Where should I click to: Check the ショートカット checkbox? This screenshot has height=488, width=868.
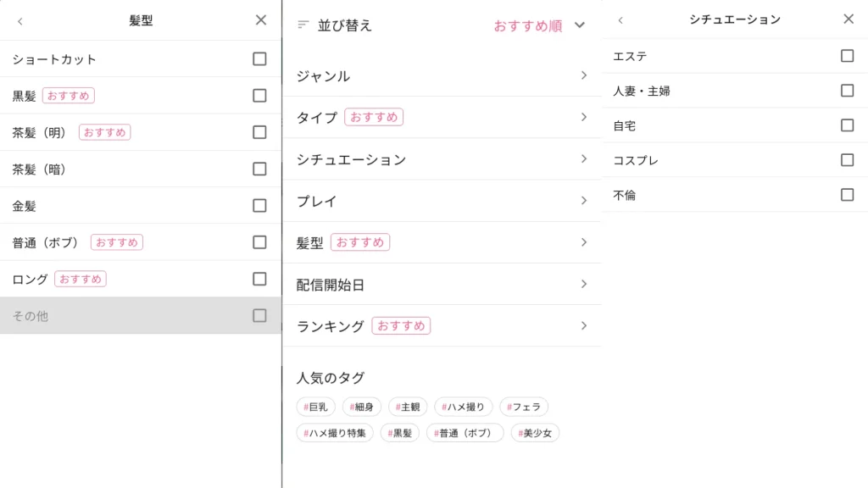tap(259, 59)
